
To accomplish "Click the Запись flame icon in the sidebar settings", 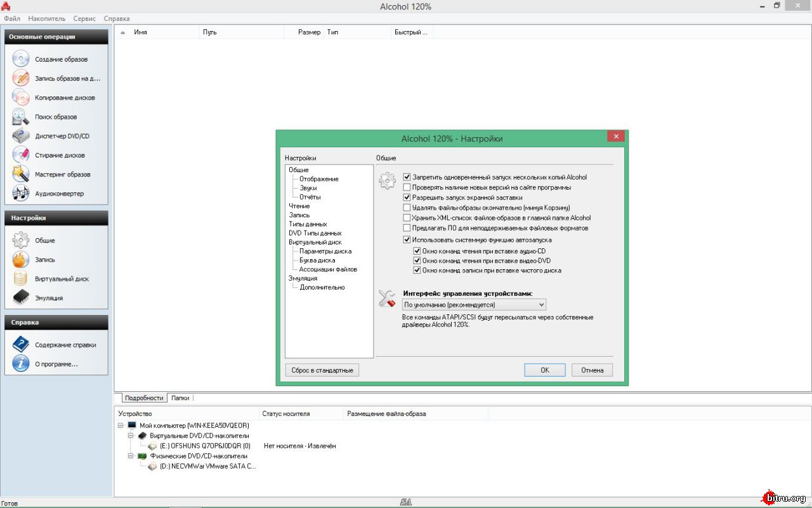I will 21,259.
